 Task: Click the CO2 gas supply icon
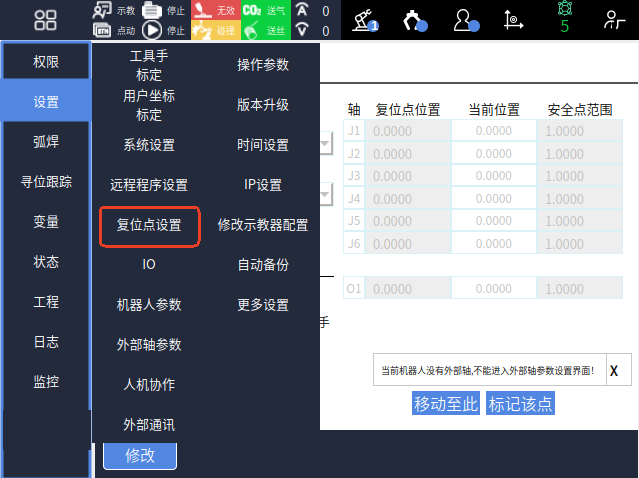(x=252, y=10)
